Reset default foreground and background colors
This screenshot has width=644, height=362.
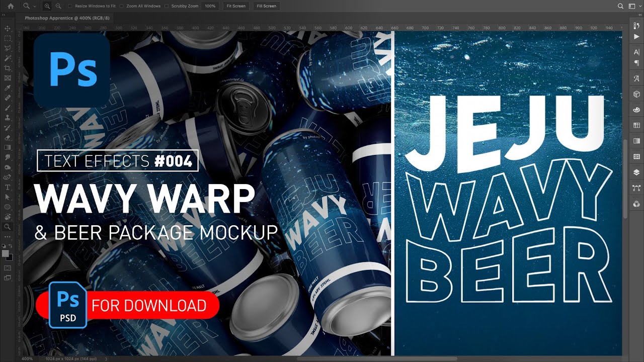[x=4, y=246]
